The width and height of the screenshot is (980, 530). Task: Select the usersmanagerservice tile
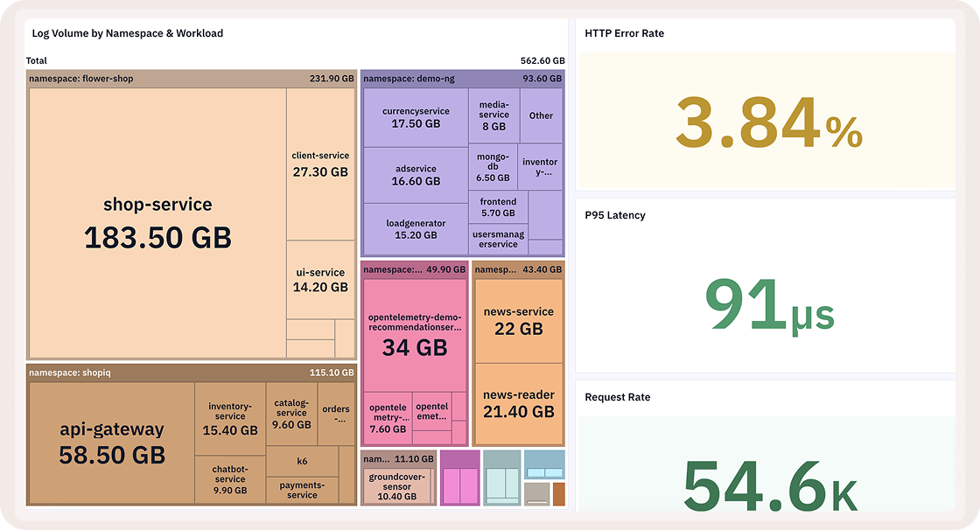[498, 239]
